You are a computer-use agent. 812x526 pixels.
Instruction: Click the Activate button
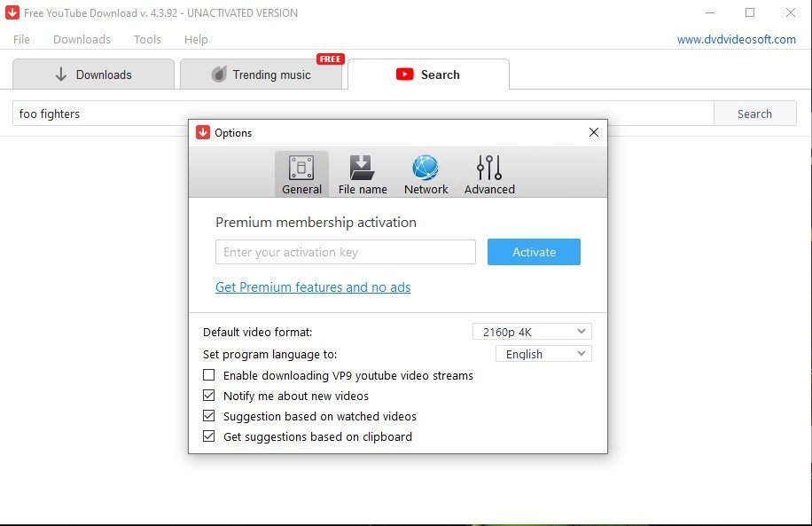tap(534, 252)
